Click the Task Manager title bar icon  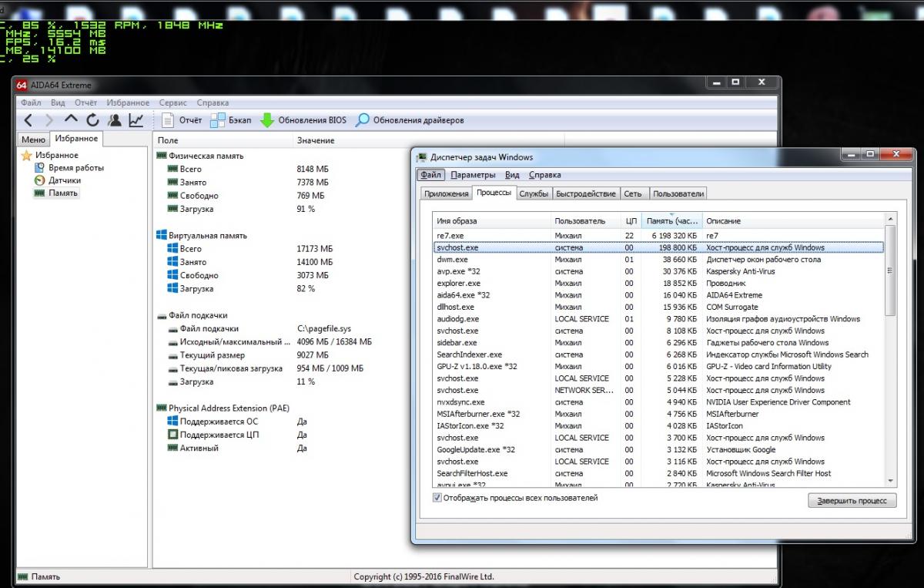(x=421, y=157)
